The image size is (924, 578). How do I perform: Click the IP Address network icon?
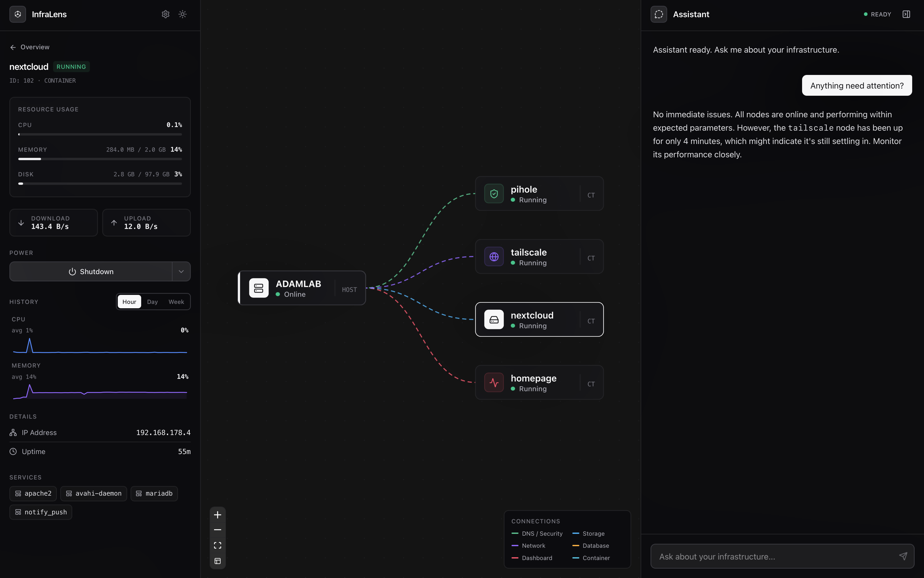coord(13,432)
